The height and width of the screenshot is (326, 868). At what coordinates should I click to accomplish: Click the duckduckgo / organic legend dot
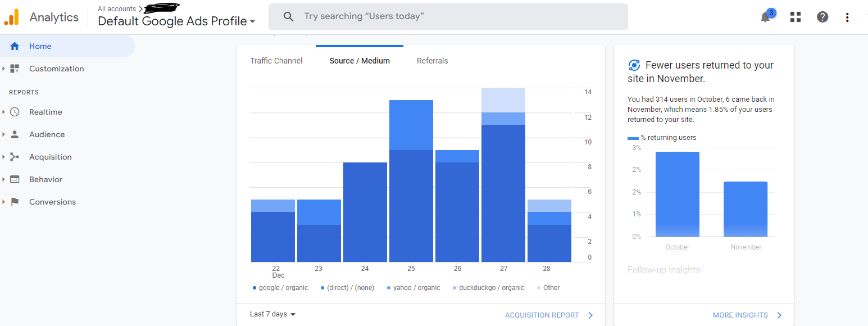(x=455, y=288)
